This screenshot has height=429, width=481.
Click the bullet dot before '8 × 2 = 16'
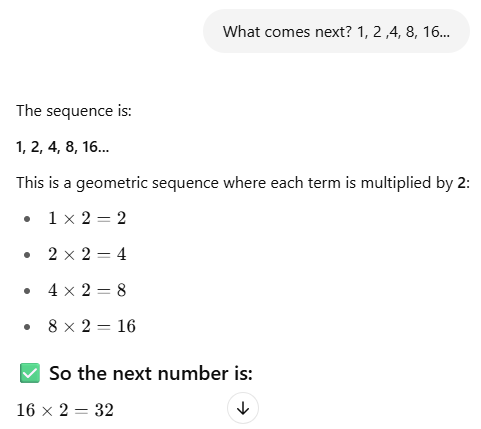27,327
